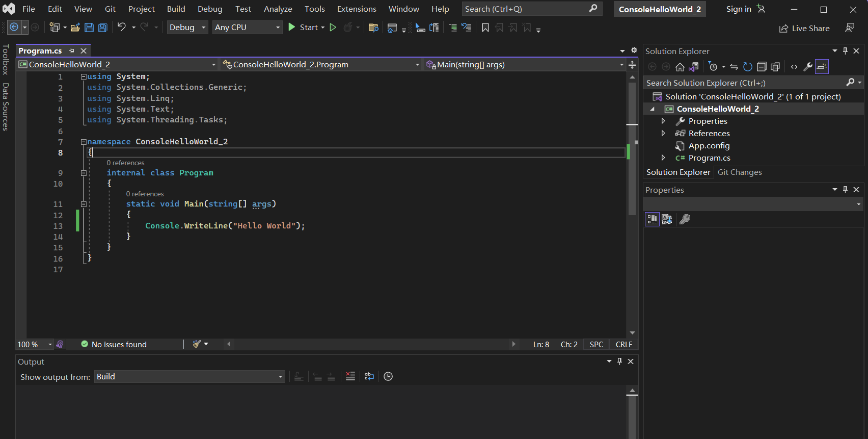The image size is (868, 439).
Task: Click the Property Pages wrench icon
Action: tap(685, 219)
